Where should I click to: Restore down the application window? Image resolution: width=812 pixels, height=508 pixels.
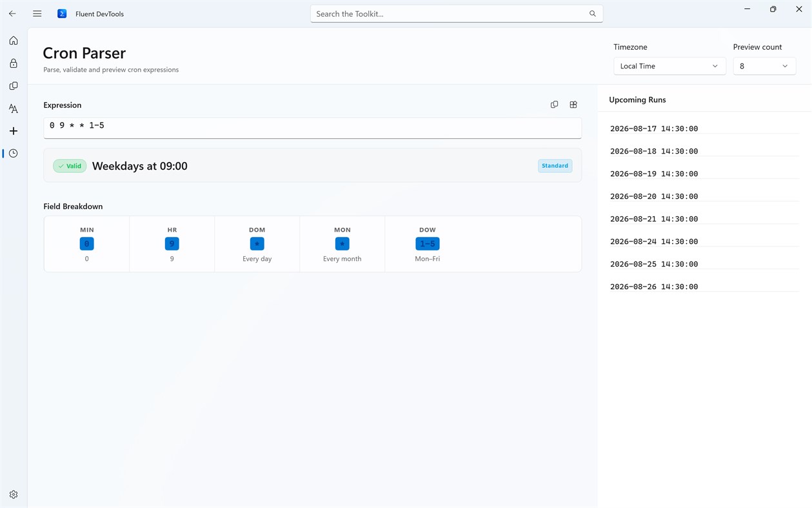tap(773, 9)
